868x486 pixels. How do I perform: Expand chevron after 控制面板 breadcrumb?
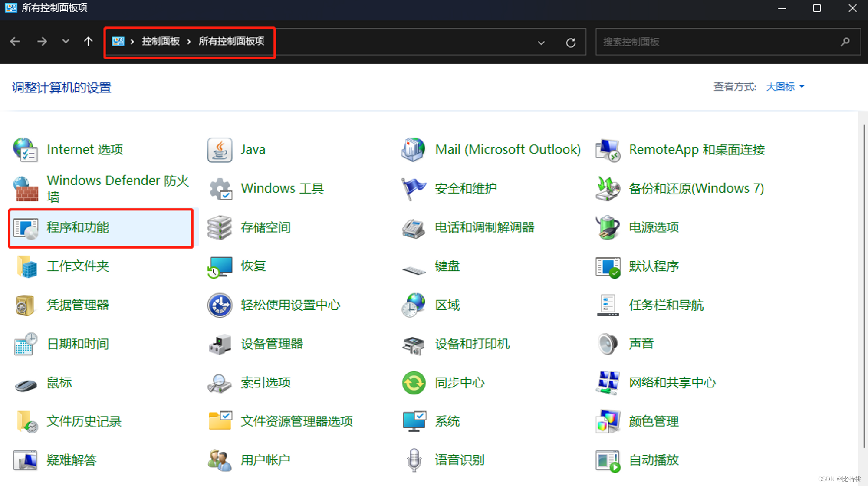pos(189,42)
